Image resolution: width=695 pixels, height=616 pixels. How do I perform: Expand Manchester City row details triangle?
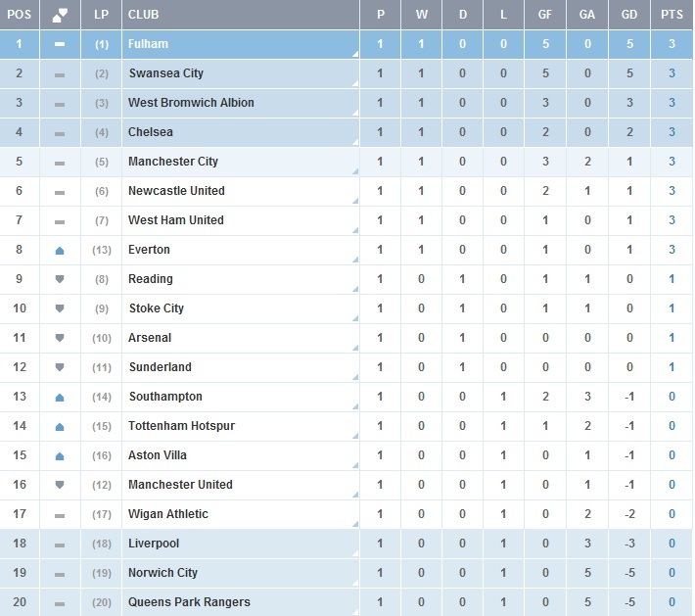coord(355,171)
